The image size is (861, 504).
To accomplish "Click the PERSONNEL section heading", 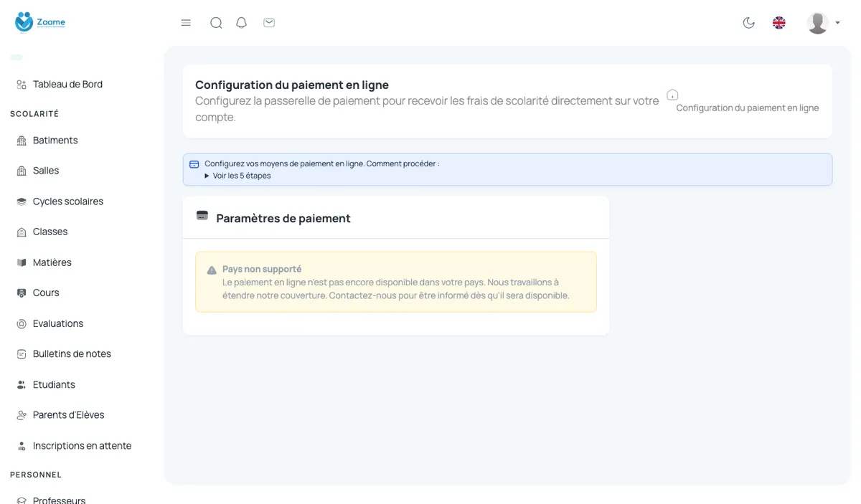I will point(36,475).
